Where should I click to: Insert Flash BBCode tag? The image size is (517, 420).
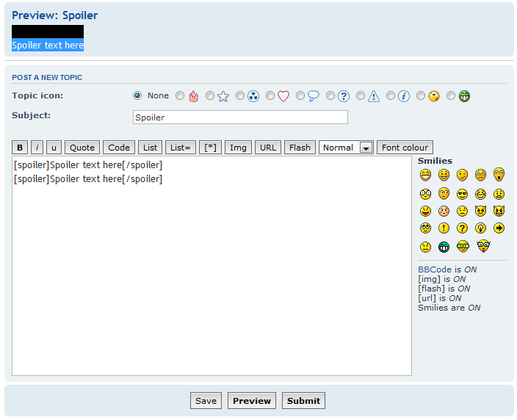click(x=300, y=148)
